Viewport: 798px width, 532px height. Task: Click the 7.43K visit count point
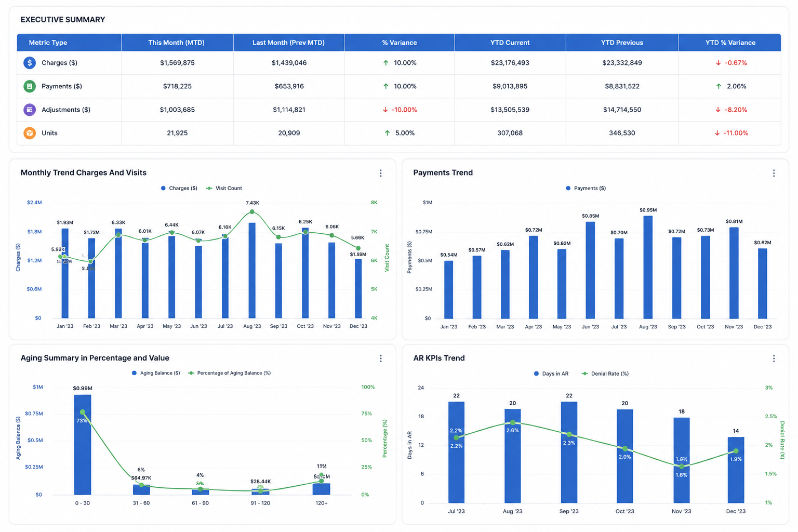tap(252, 212)
